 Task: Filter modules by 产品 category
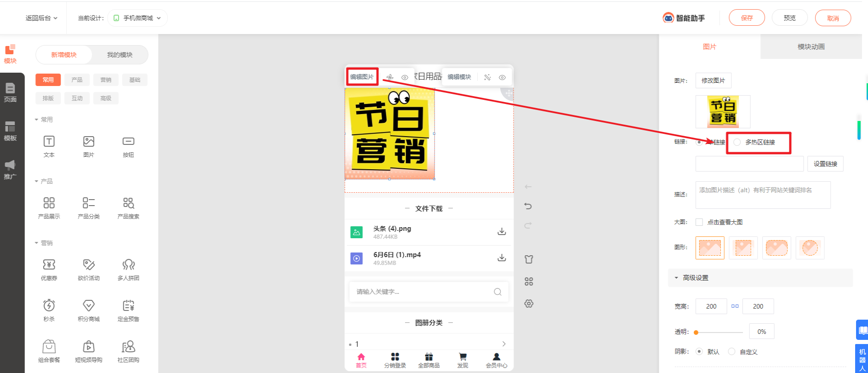tap(77, 80)
